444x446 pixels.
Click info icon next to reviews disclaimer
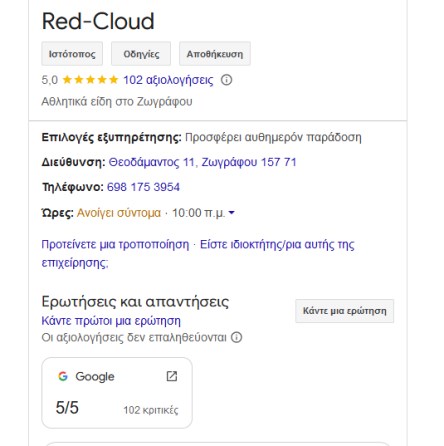tap(236, 337)
